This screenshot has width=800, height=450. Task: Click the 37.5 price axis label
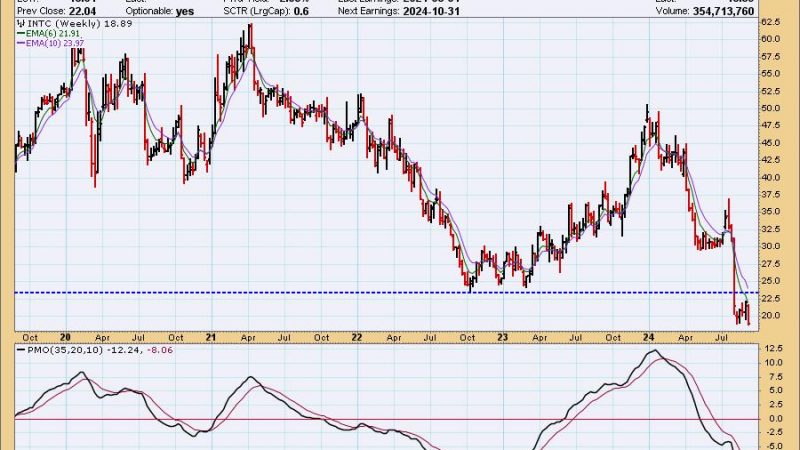point(770,195)
